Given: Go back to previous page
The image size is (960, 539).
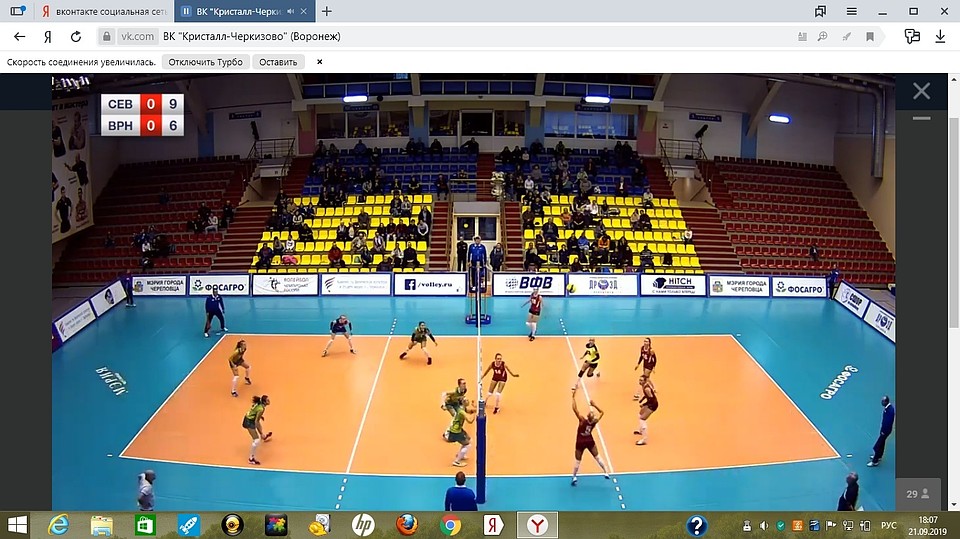Looking at the screenshot, I should click(x=20, y=37).
